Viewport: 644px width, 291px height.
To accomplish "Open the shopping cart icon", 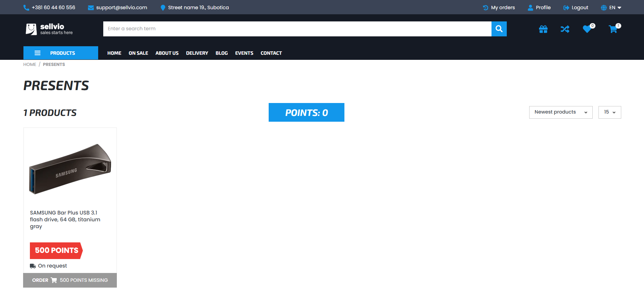I will [613, 29].
